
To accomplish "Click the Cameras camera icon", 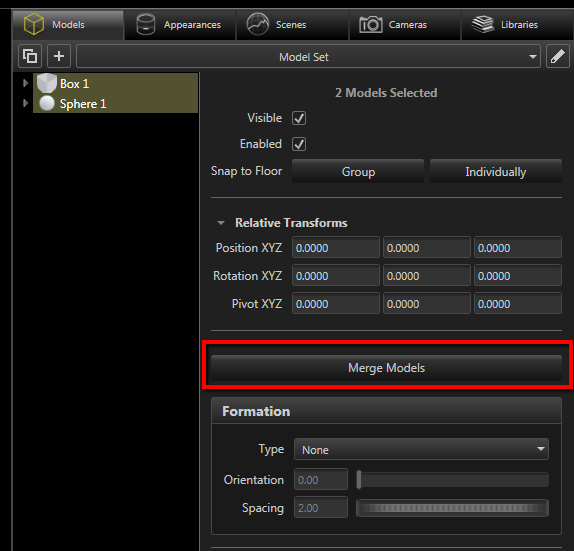I will (370, 25).
